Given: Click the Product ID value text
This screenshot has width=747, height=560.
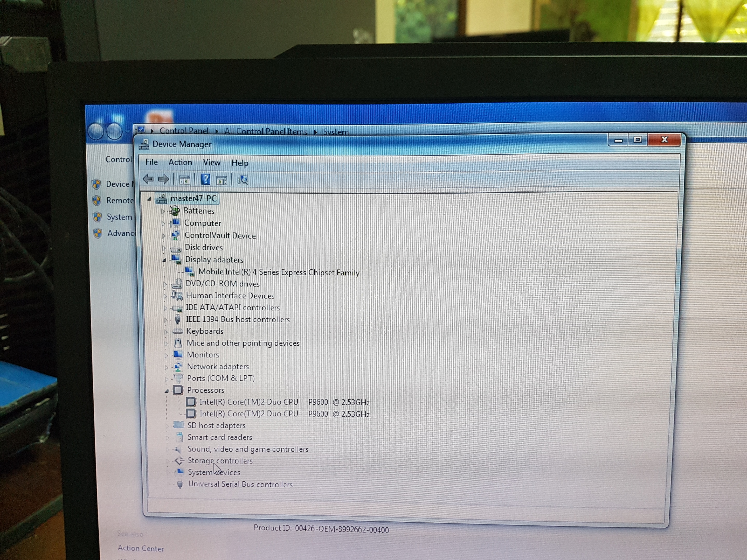Looking at the screenshot, I should [x=342, y=530].
